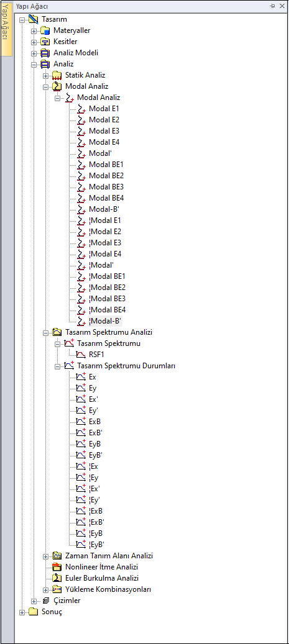Collapse the Tasarım Spektrumu Durumları node

(58, 366)
